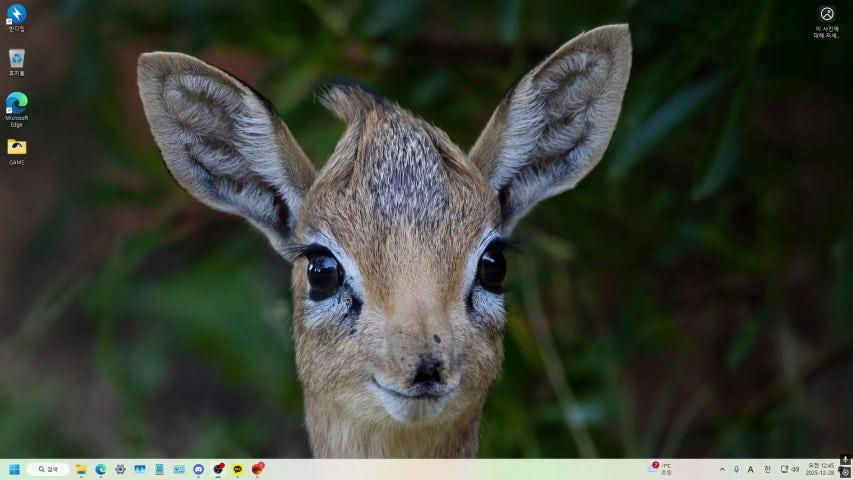The width and height of the screenshot is (853, 480).
Task: Select the GAME folder on desktop
Action: pos(16,150)
